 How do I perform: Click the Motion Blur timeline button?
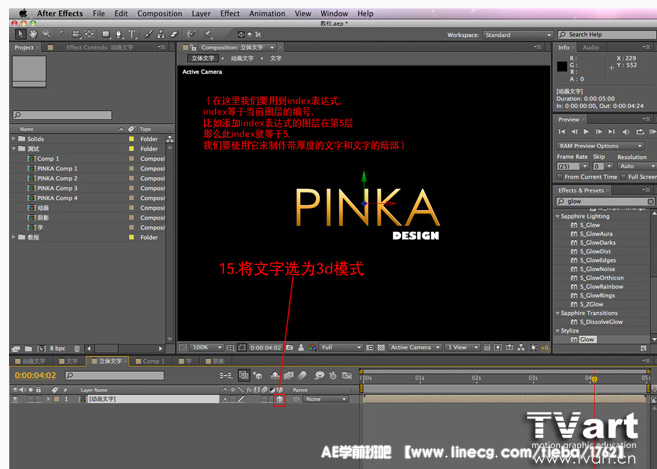pyautogui.click(x=302, y=375)
